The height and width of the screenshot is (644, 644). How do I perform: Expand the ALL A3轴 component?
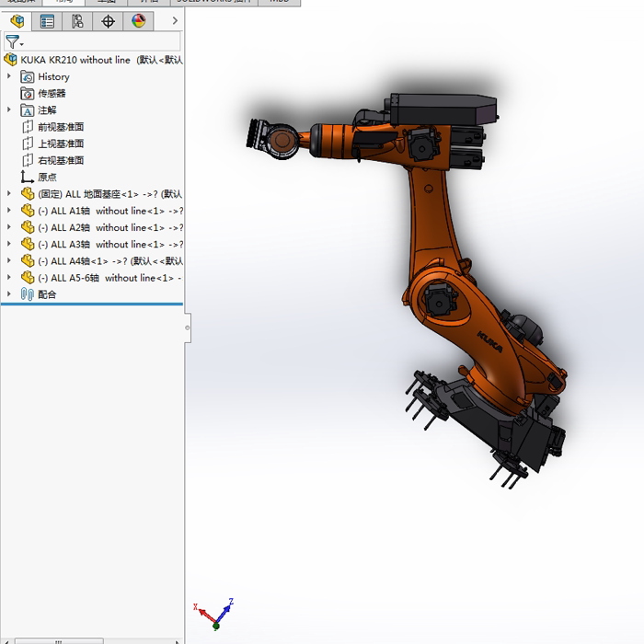[9, 243]
